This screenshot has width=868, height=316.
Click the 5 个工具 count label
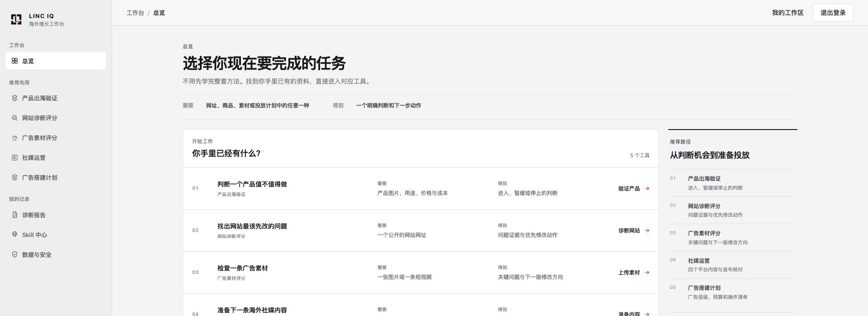click(640, 155)
